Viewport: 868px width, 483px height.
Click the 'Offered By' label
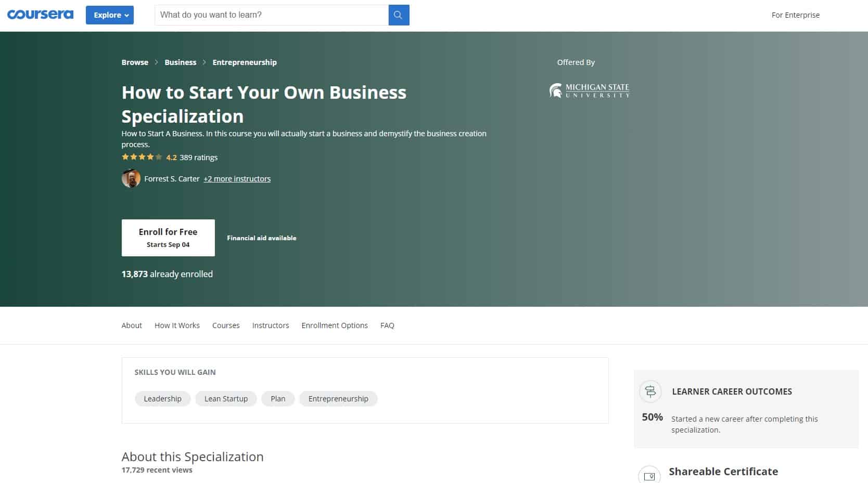tap(576, 62)
